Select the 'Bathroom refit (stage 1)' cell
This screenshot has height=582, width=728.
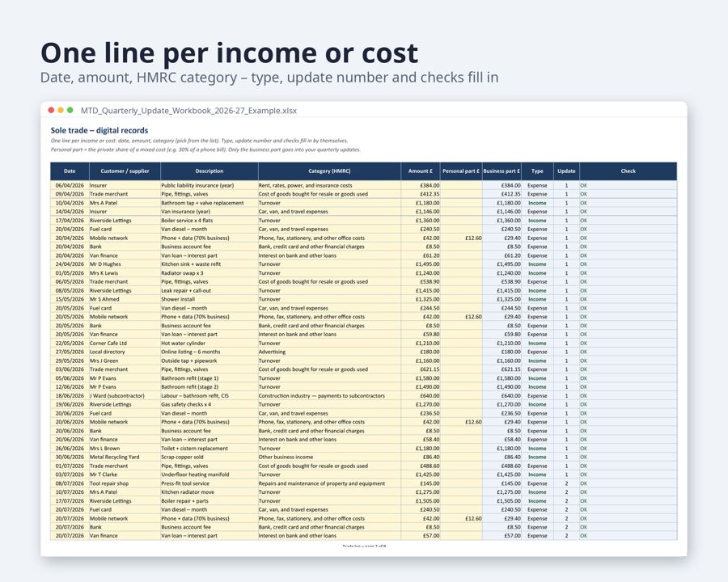coord(210,378)
